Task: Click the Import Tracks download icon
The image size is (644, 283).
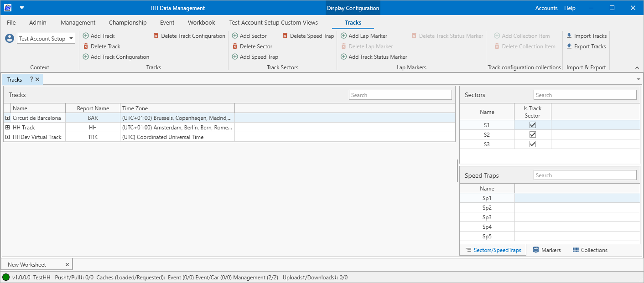Action: pos(569,36)
